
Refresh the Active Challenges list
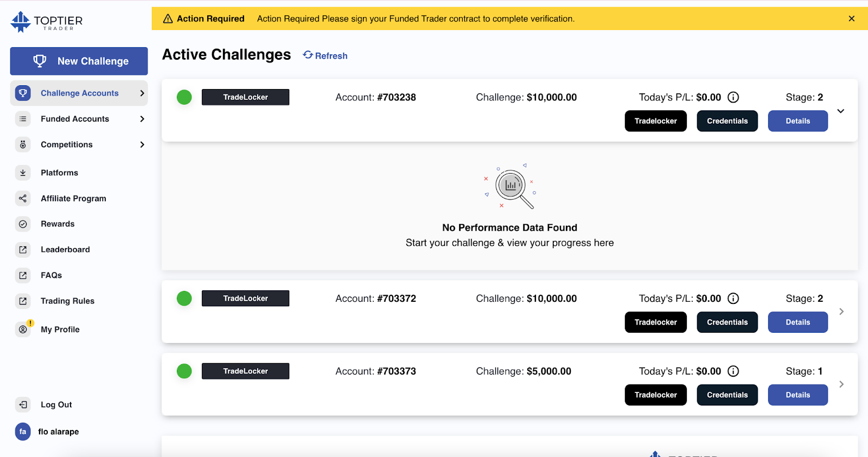[x=325, y=55]
